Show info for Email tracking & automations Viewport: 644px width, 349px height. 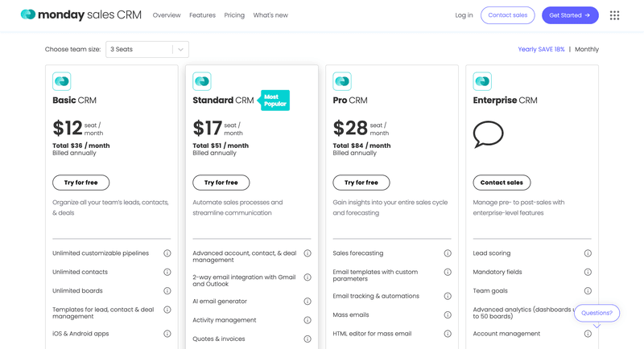click(x=448, y=296)
